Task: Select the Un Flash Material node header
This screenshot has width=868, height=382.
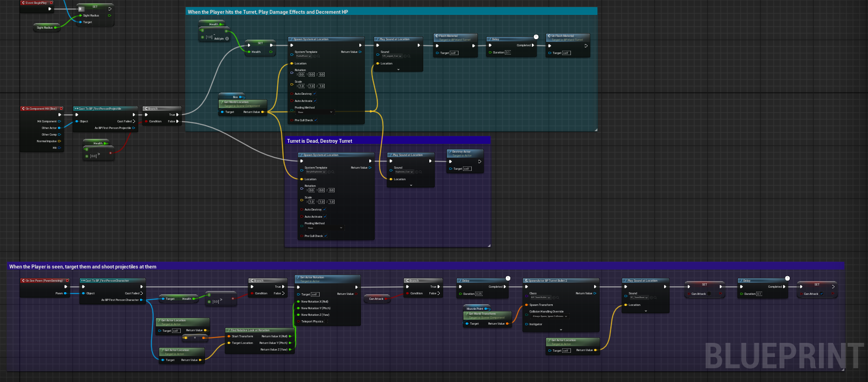Action: tap(568, 37)
